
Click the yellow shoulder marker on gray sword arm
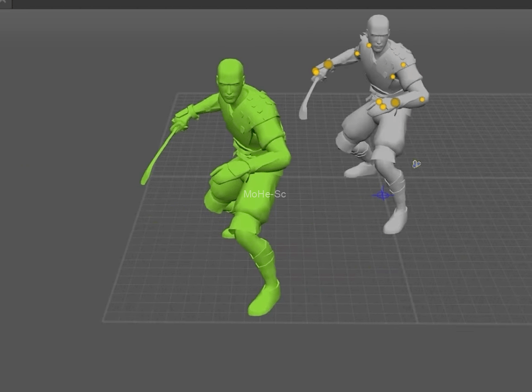357,54
